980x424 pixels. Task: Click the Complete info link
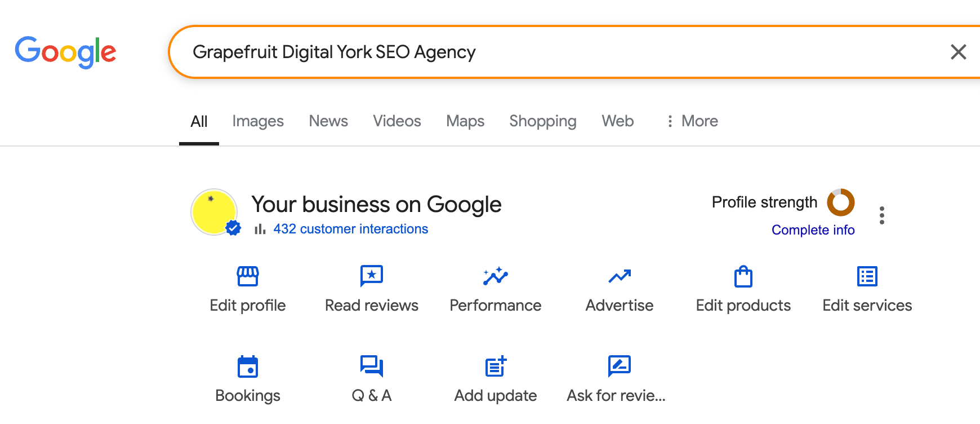pyautogui.click(x=813, y=229)
